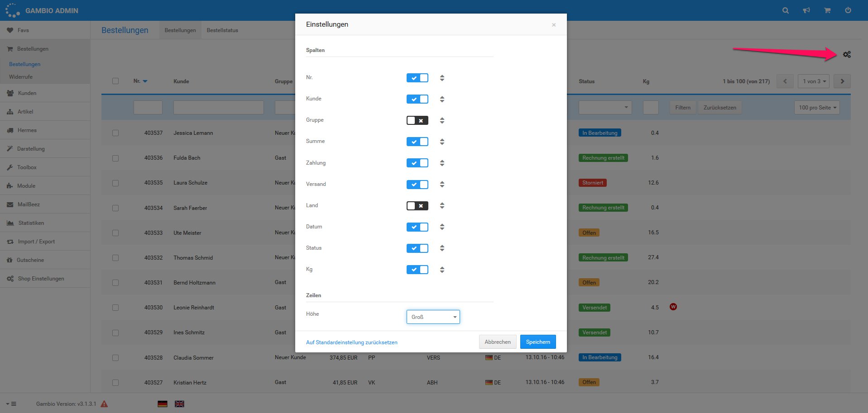Click the sort handle for Kunde column

click(442, 99)
